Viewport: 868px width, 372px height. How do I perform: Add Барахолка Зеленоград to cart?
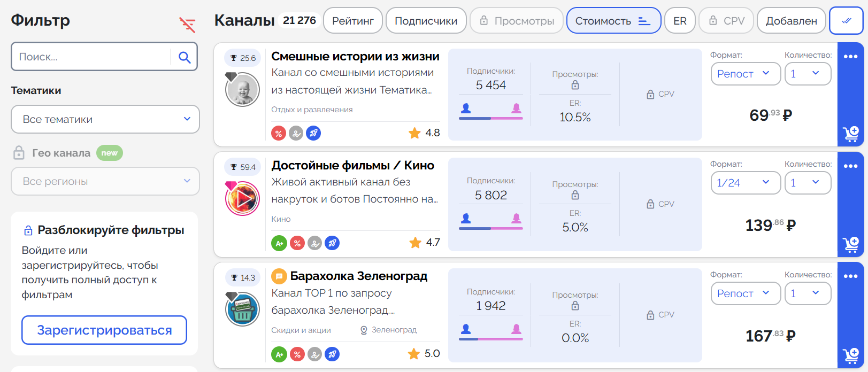[850, 355]
